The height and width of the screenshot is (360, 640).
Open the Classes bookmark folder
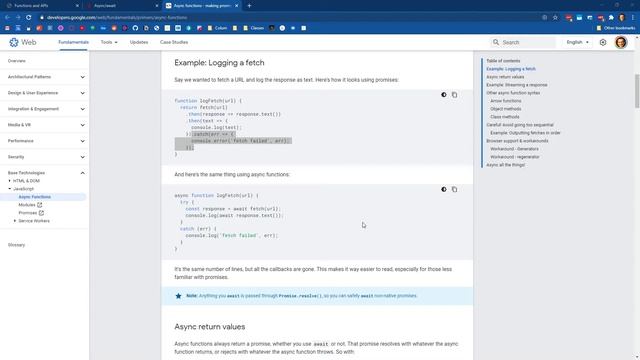[253, 28]
